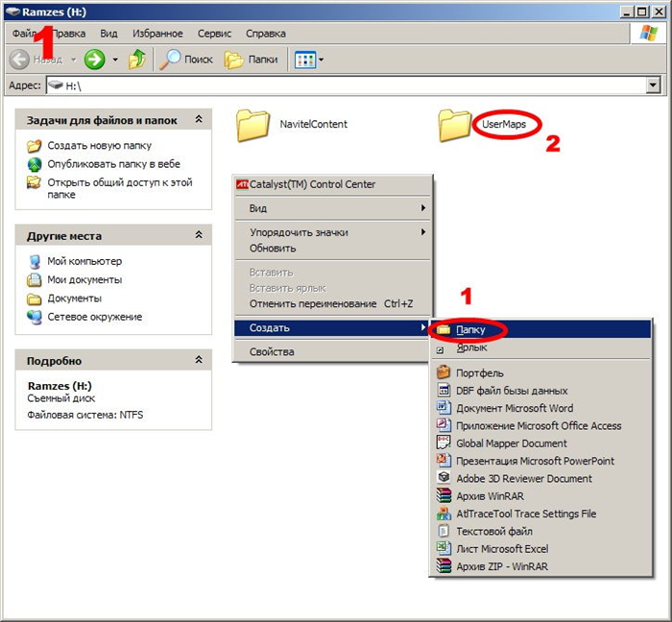Click the Мой компьютер icon
The width and height of the screenshot is (672, 622).
[x=35, y=261]
